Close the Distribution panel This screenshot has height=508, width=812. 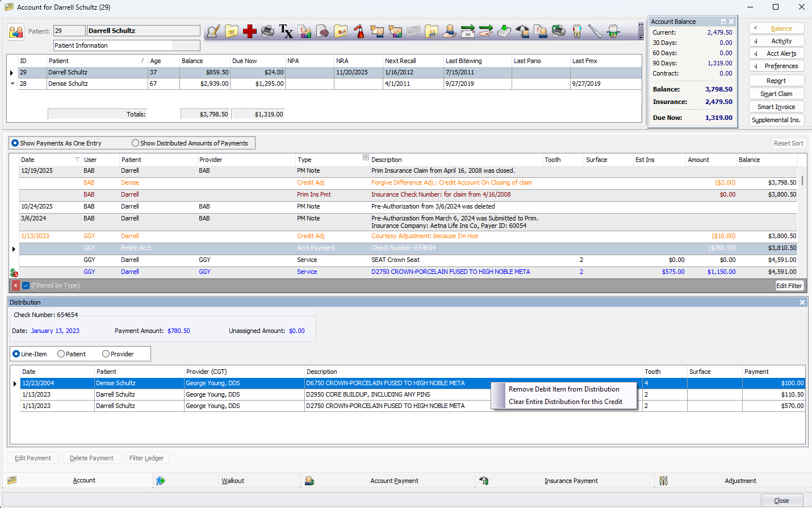[802, 302]
